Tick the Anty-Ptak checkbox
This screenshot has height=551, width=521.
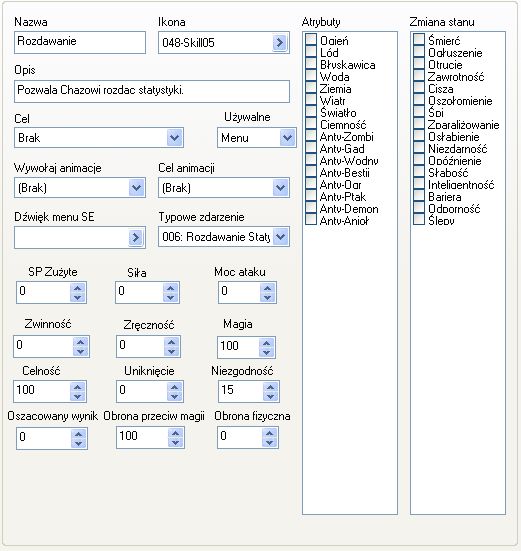pyautogui.click(x=311, y=195)
